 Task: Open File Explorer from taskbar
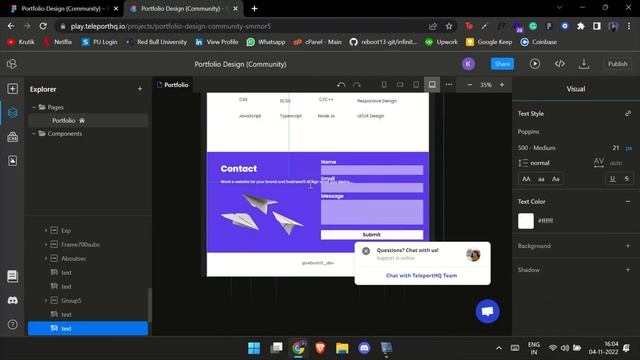[x=342, y=348]
